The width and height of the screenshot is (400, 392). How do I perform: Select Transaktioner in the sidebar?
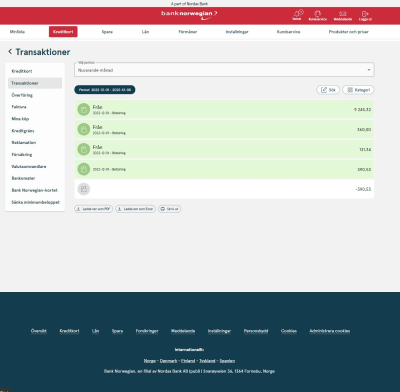click(35, 83)
